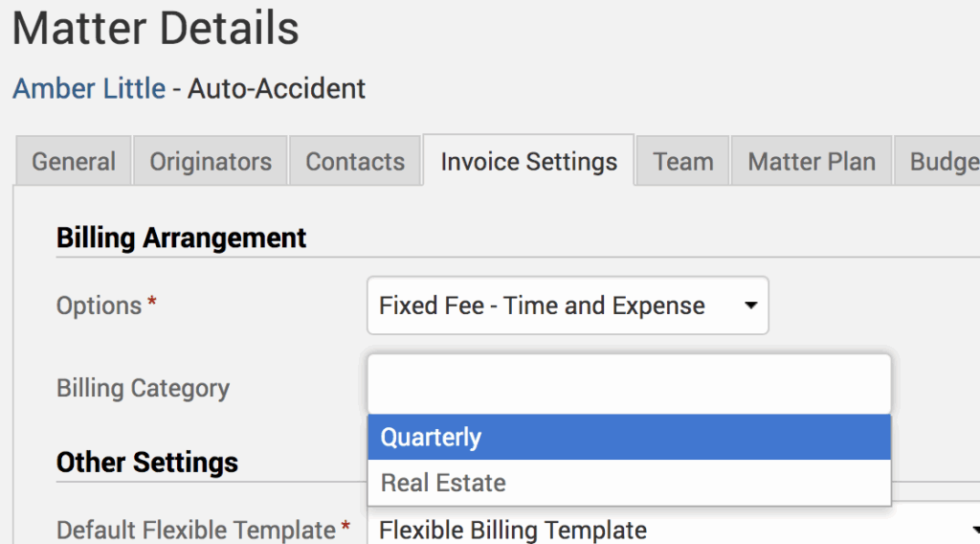Screen dimensions: 980x544
Task: Go to the Contacts tab
Action: point(355,162)
